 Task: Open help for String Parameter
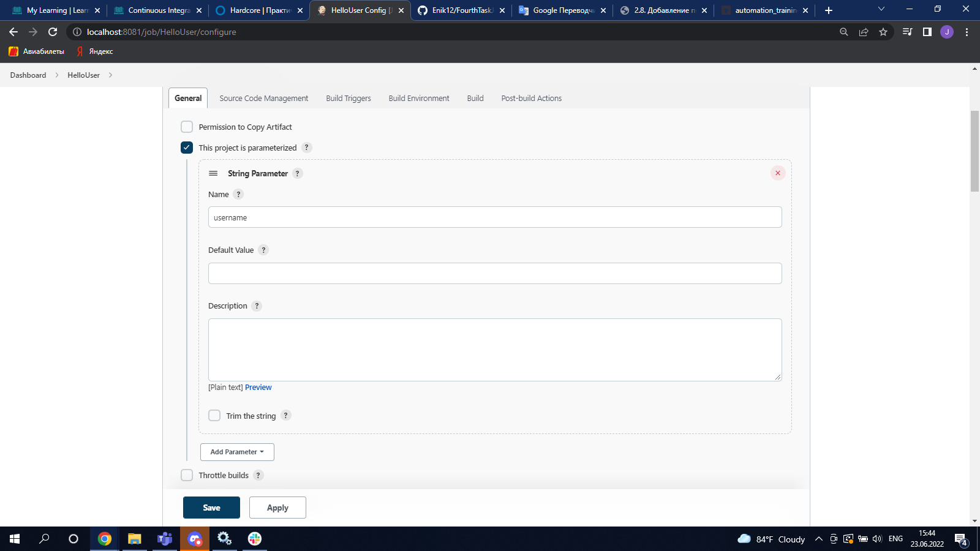(298, 174)
